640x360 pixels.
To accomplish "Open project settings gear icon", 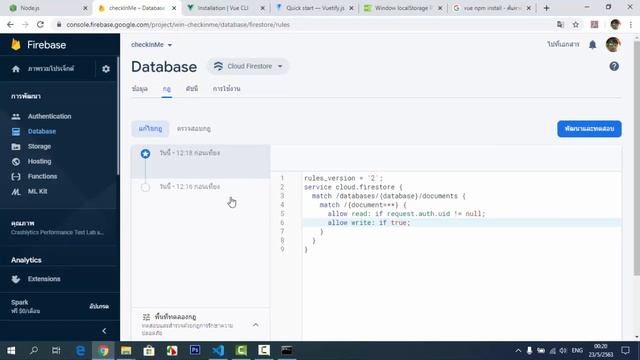I will [x=106, y=69].
